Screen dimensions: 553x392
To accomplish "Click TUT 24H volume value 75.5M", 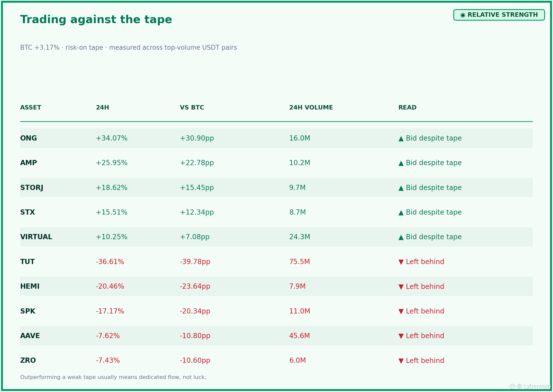I will [x=300, y=262].
